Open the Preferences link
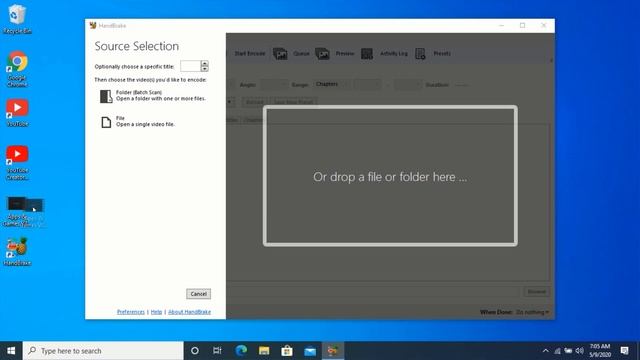This screenshot has height=360, width=640. click(x=131, y=312)
